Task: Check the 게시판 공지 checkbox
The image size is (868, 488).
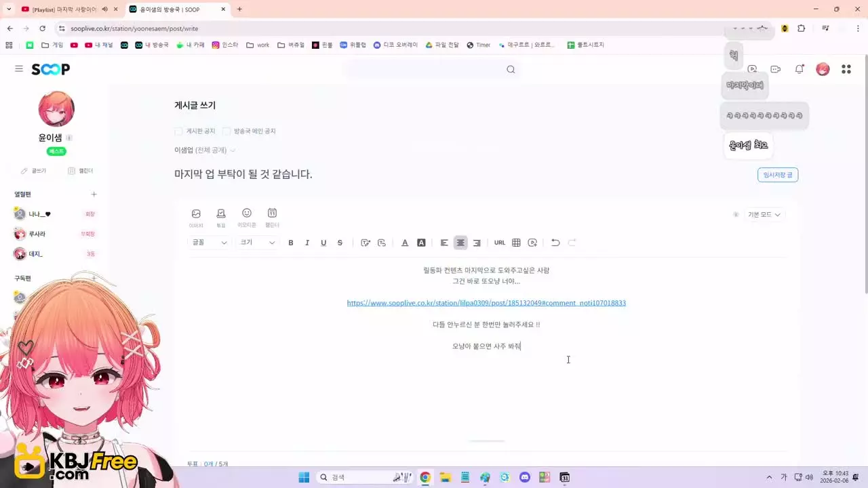Action: pyautogui.click(x=178, y=131)
